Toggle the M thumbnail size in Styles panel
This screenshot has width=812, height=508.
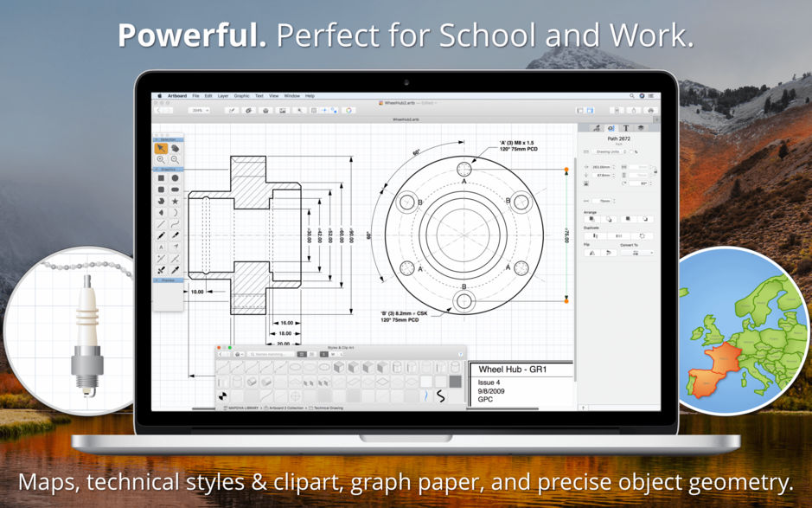tap(333, 354)
